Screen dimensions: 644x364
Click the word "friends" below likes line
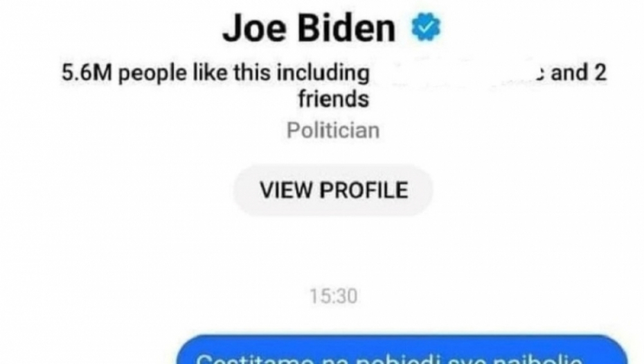334,99
